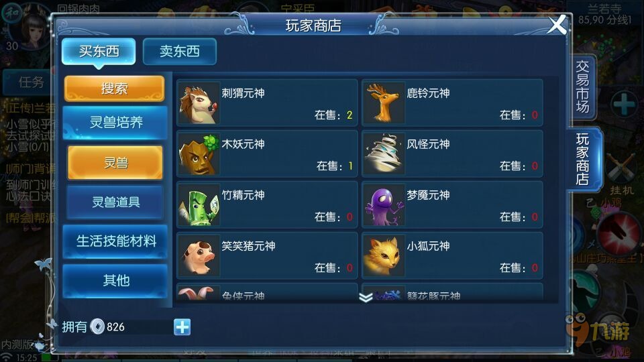Expand the 灵兽培养 category
Viewport: 644px width, 362px height.
115,123
